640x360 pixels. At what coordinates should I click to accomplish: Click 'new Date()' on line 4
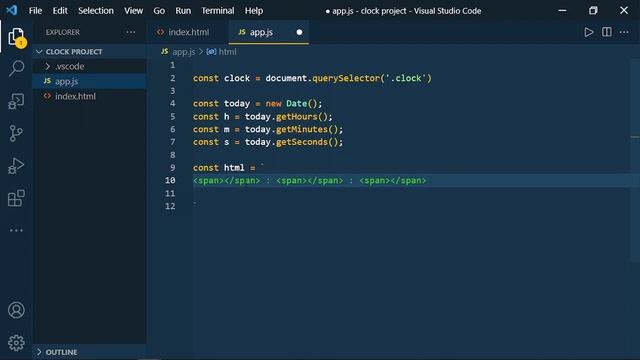click(291, 104)
